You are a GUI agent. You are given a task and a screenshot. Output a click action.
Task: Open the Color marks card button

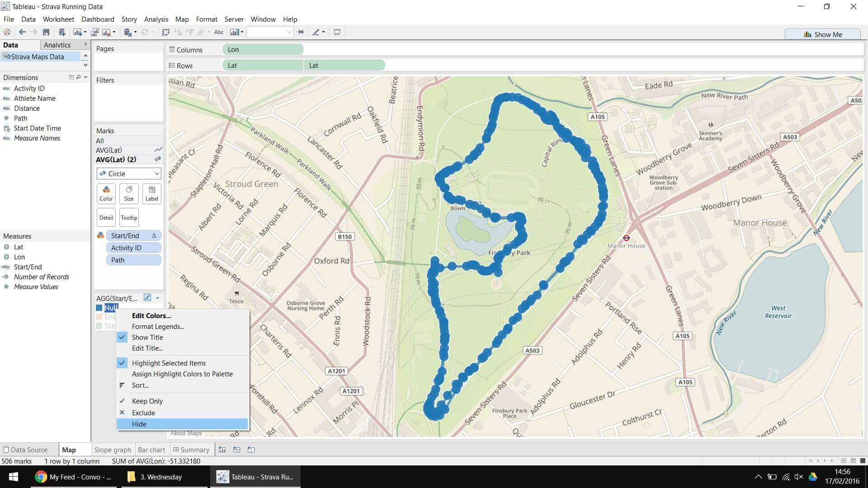[x=106, y=193]
